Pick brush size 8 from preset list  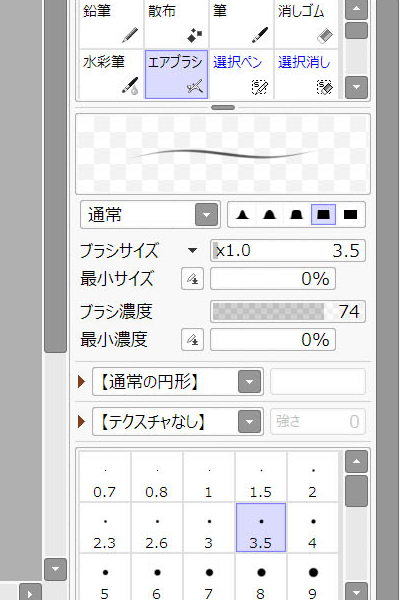[x=261, y=579]
